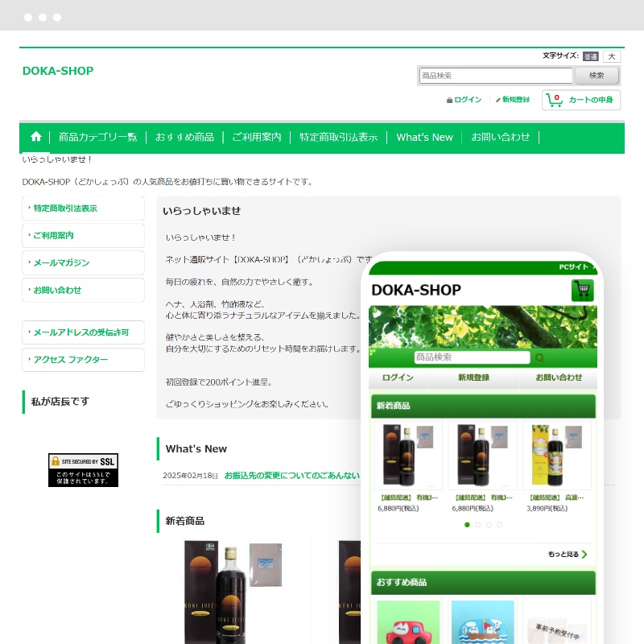This screenshot has height=644, width=644.
Task: Open red car product in mobile おすすめ商品
Action: click(x=408, y=621)
